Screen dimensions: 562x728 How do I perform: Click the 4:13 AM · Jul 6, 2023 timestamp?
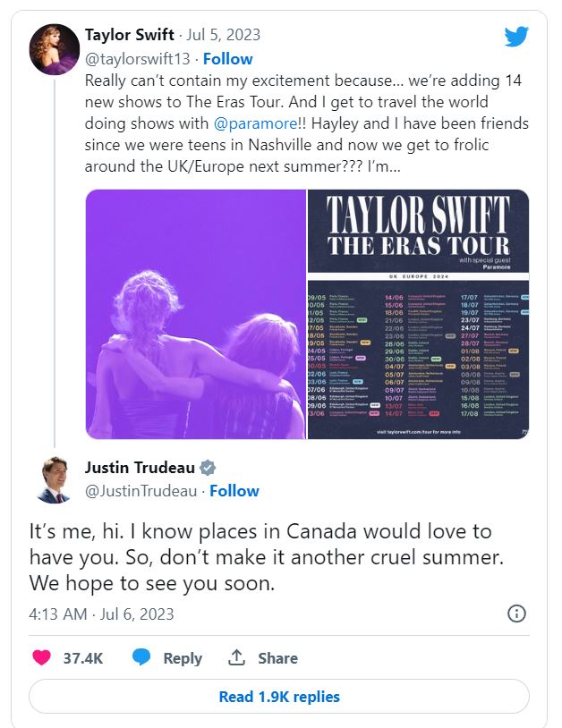tap(101, 614)
